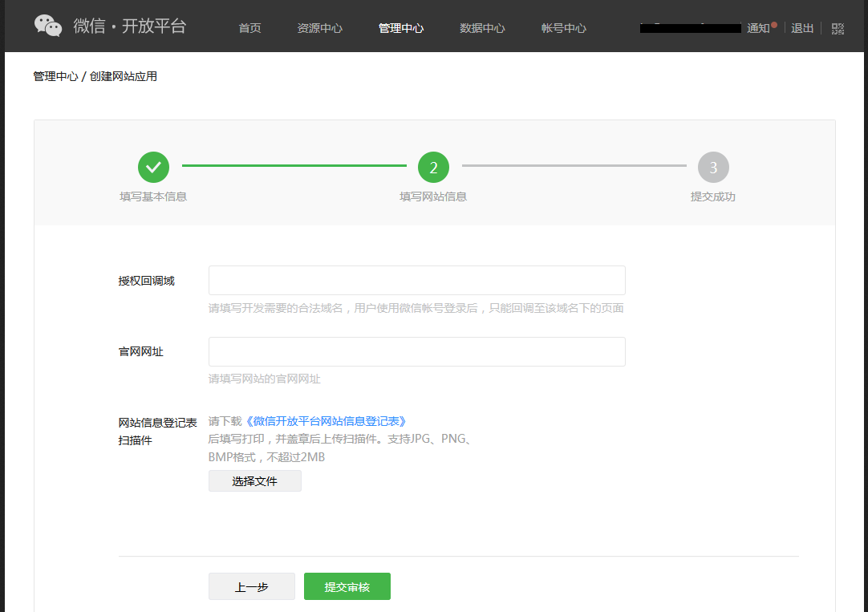The height and width of the screenshot is (612, 868).
Task: Click the 创建网站应用 breadcrumb text
Action: click(124, 76)
